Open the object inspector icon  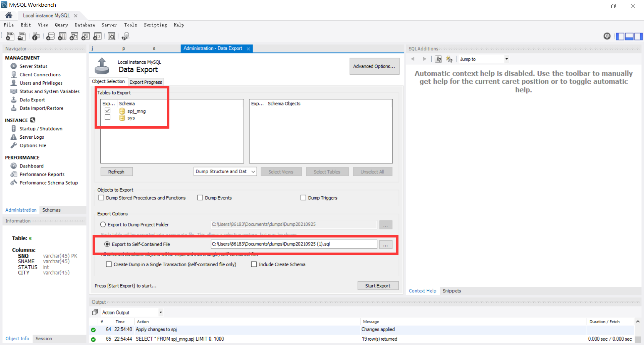[x=36, y=36]
